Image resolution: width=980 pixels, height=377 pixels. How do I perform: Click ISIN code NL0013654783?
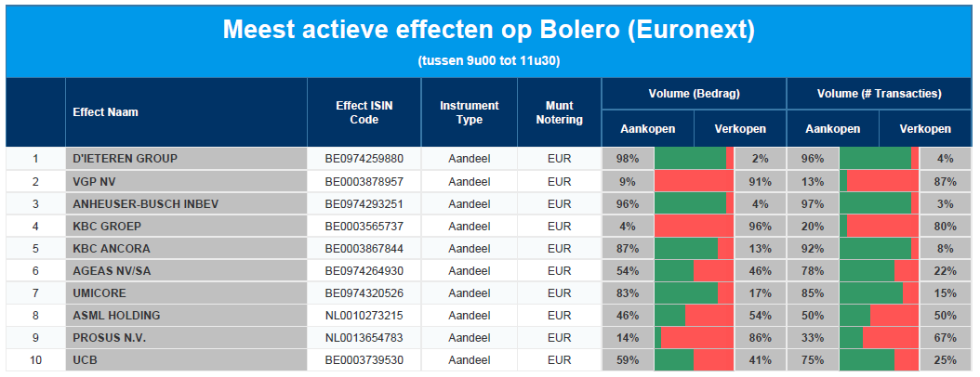tap(364, 338)
